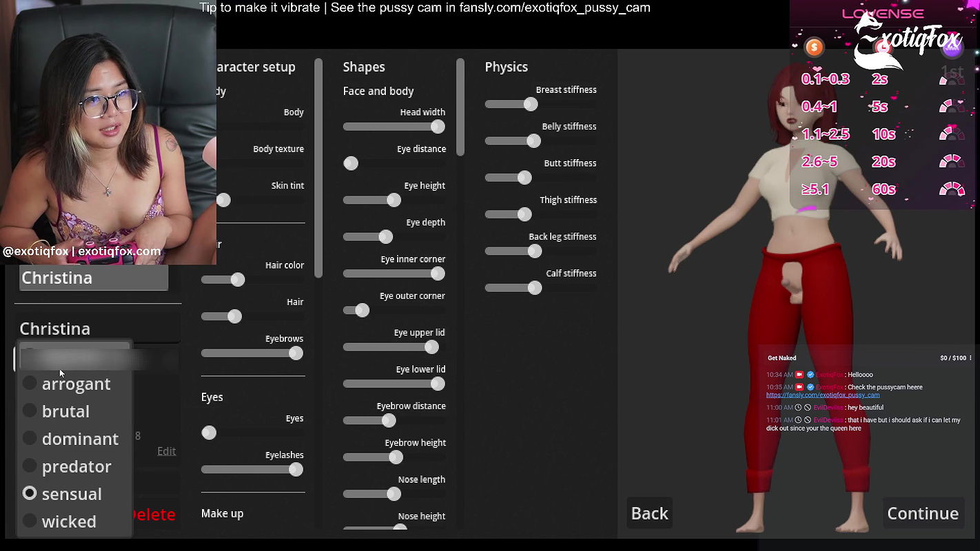Click the blocked-circle icon on 11:01 AM message
This screenshot has height=551, width=980.
click(808, 420)
